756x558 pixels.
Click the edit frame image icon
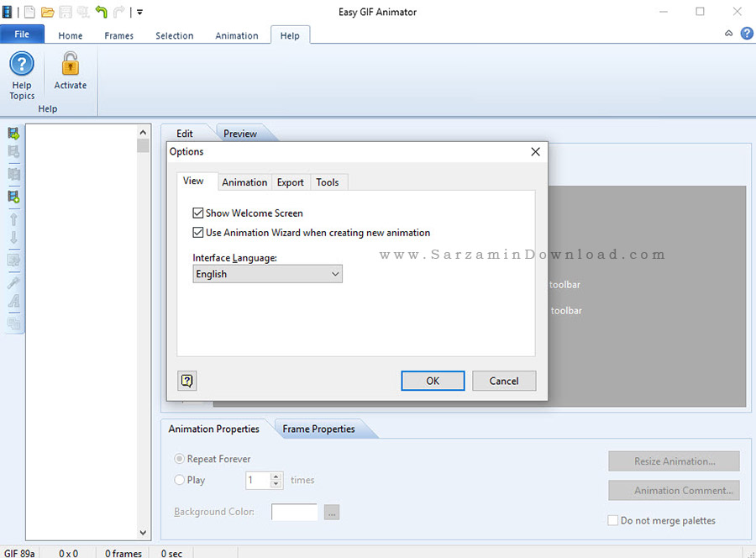pyautogui.click(x=13, y=260)
